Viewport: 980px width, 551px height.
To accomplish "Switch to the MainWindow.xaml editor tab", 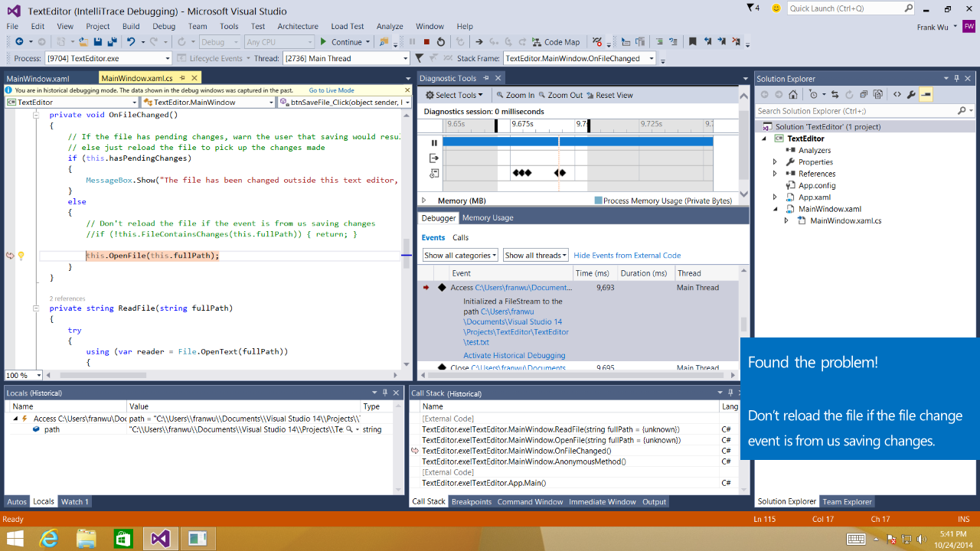I will 38,78.
